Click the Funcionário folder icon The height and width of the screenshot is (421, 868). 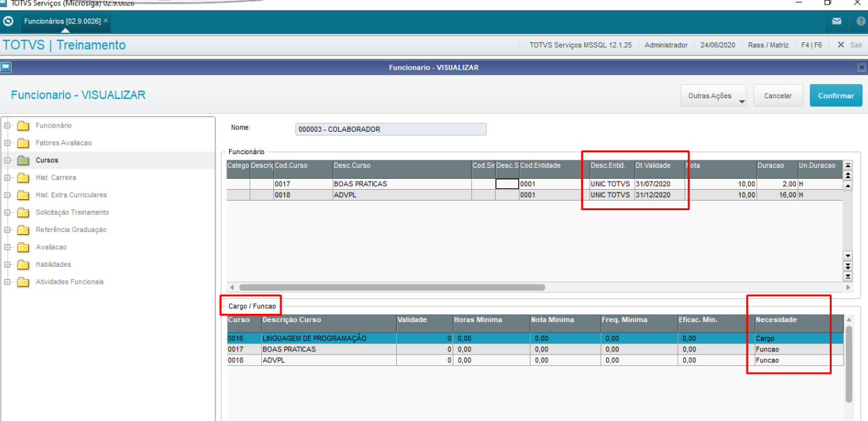(23, 126)
